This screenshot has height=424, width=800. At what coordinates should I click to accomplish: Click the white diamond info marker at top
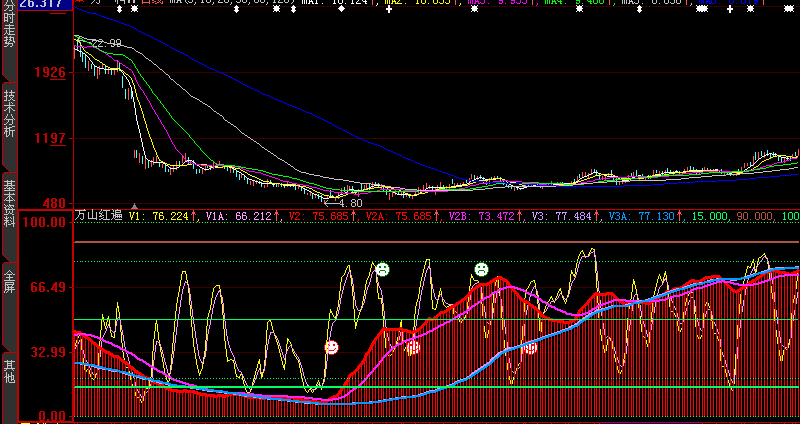point(341,9)
